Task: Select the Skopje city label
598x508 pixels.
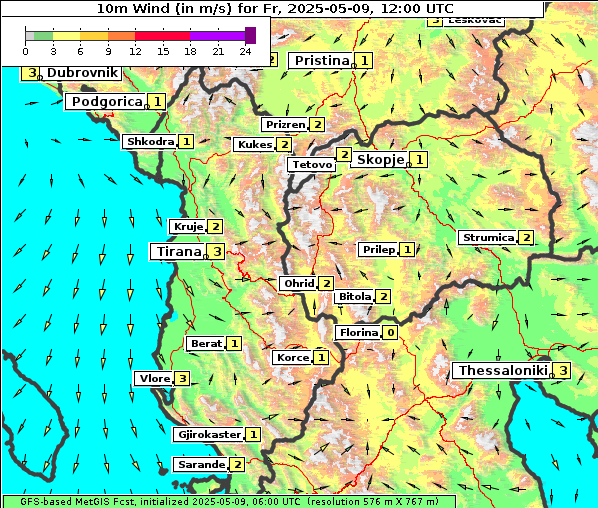Action: coord(381,159)
